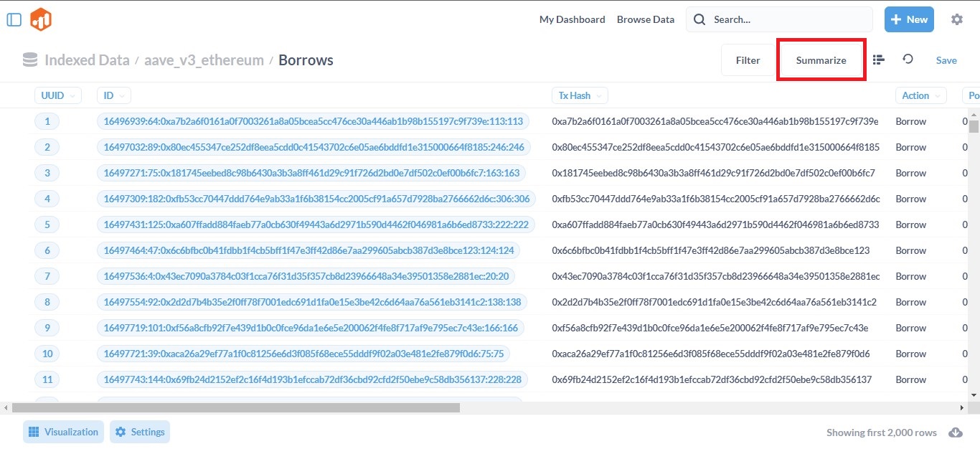Create a new item with New button
The height and width of the screenshot is (449, 980).
[x=909, y=19]
